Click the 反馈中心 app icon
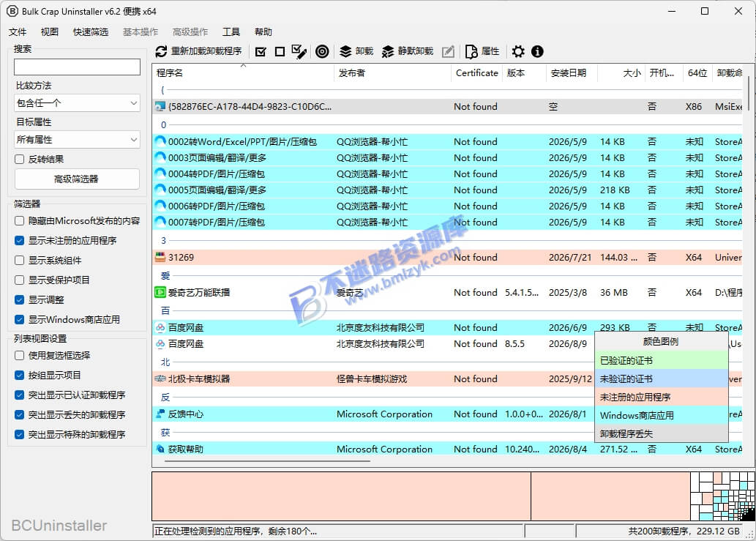Image resolution: width=756 pixels, height=541 pixels. click(160, 414)
